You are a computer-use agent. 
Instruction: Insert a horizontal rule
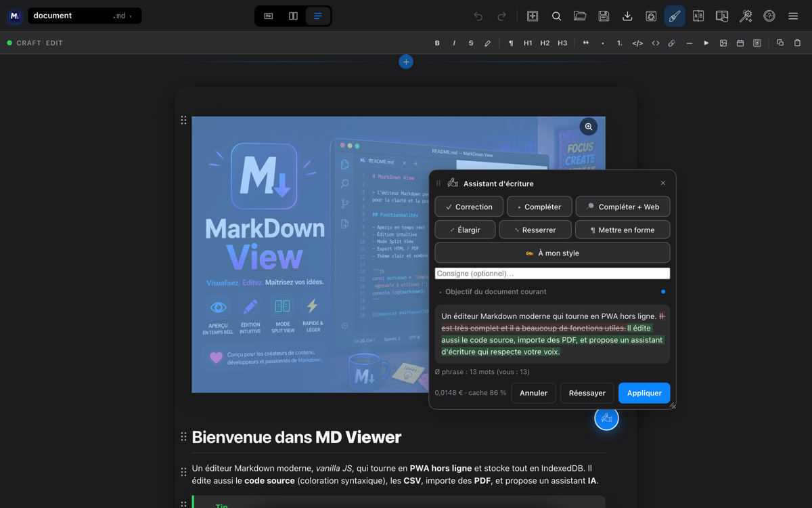689,43
